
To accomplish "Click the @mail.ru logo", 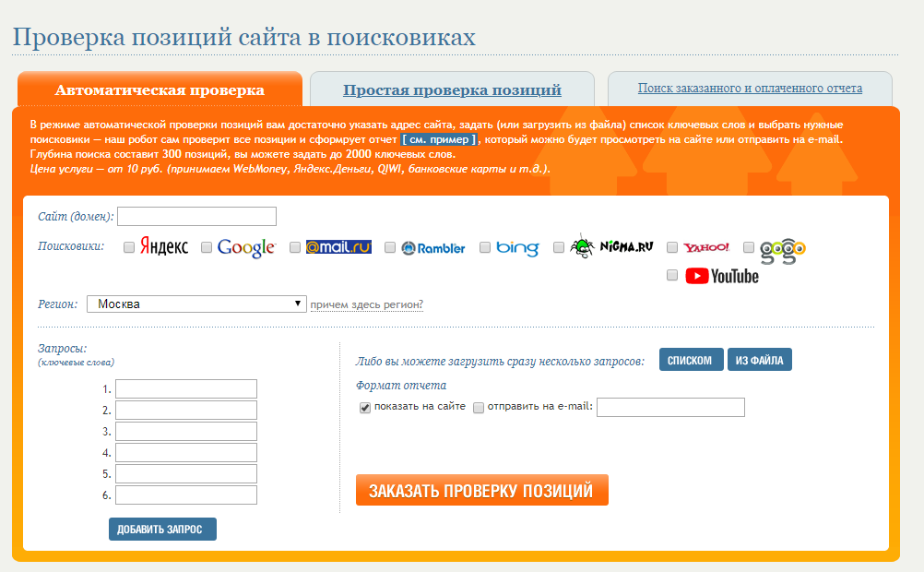I will tap(338, 247).
